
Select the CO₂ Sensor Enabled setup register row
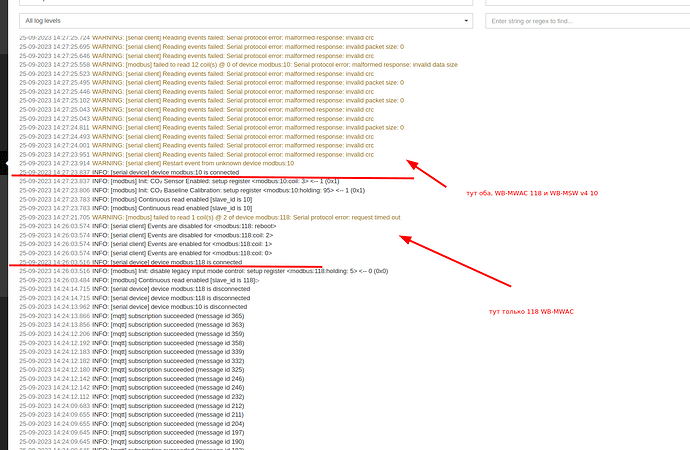pyautogui.click(x=179, y=181)
